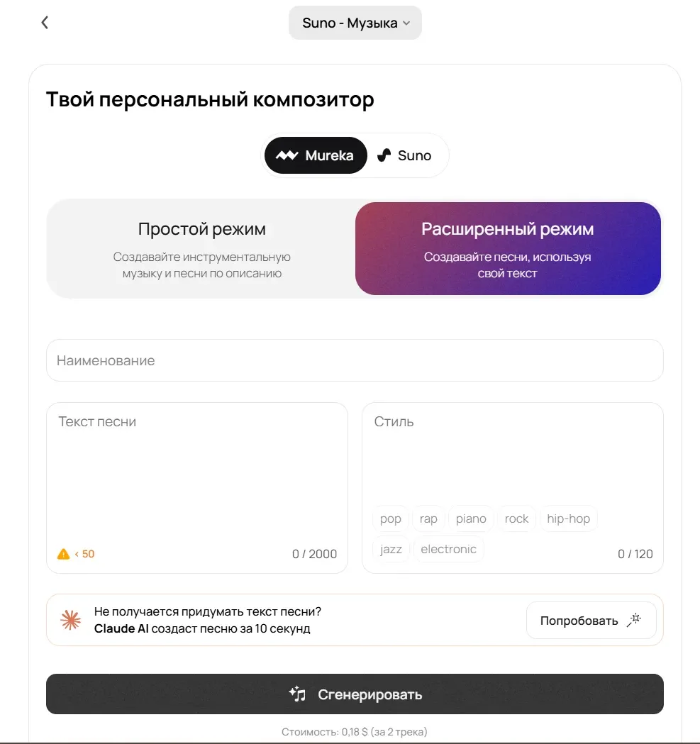
Task: Open the Suno - Музыка dropdown chevron
Action: [406, 23]
